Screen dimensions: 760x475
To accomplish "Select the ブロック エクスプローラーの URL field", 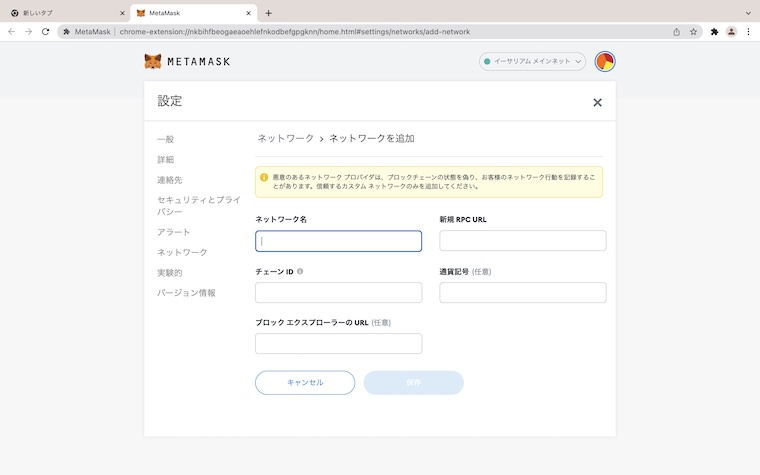I will tap(338, 344).
